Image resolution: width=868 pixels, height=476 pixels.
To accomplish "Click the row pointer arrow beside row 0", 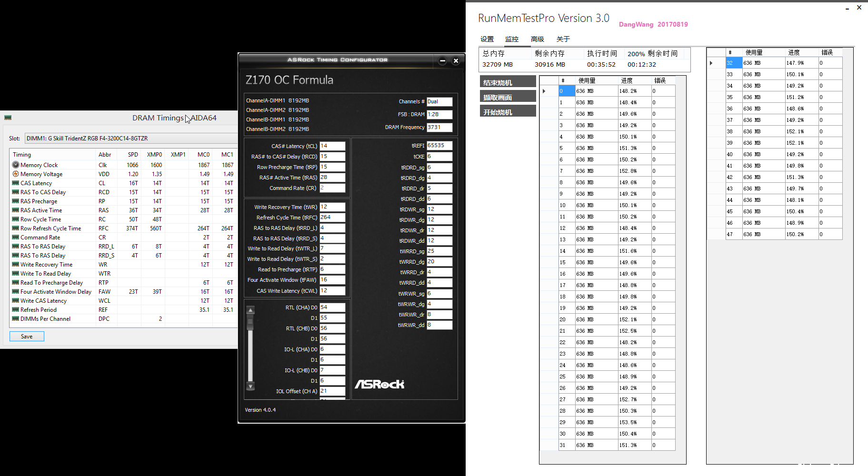I will click(544, 91).
